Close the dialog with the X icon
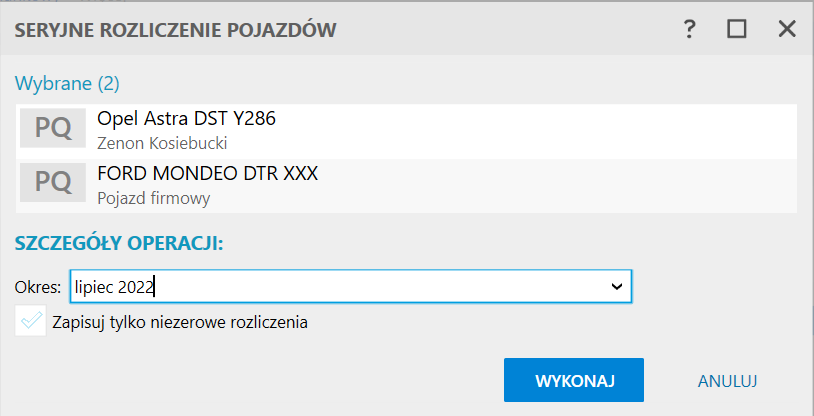Image resolution: width=814 pixels, height=416 pixels. (786, 30)
